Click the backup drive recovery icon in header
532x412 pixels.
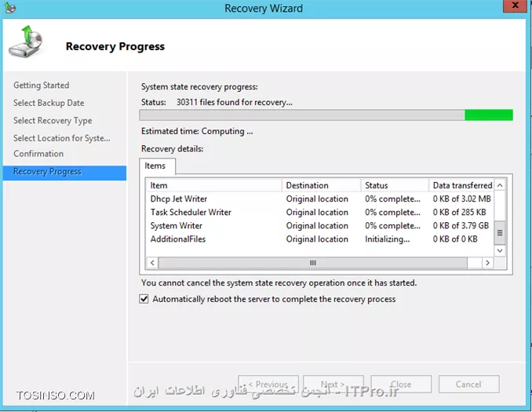[x=25, y=42]
